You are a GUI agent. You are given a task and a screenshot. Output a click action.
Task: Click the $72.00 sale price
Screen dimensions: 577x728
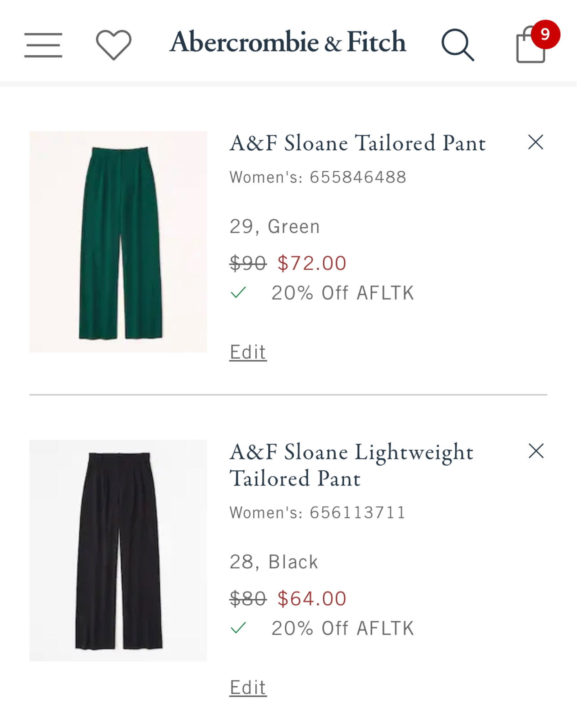312,263
